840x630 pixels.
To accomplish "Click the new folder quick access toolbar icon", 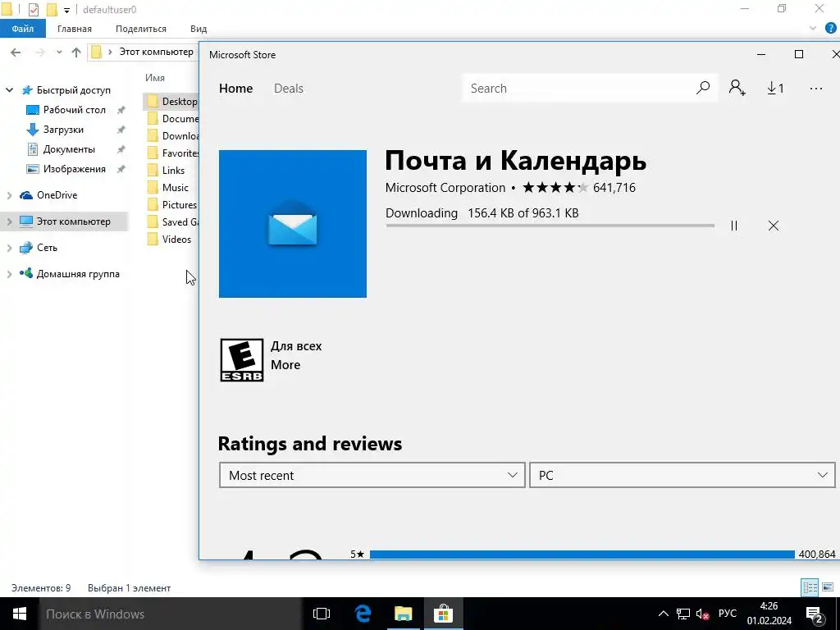I will 52,10.
